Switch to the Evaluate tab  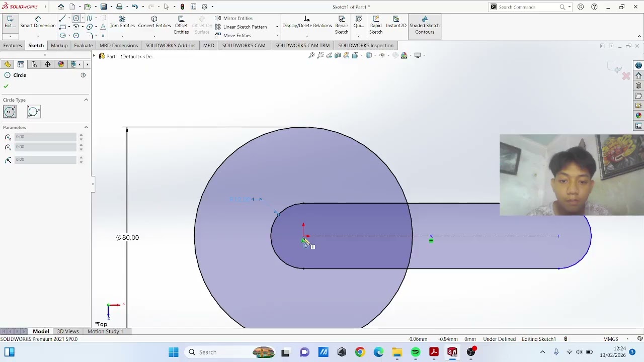tap(84, 45)
